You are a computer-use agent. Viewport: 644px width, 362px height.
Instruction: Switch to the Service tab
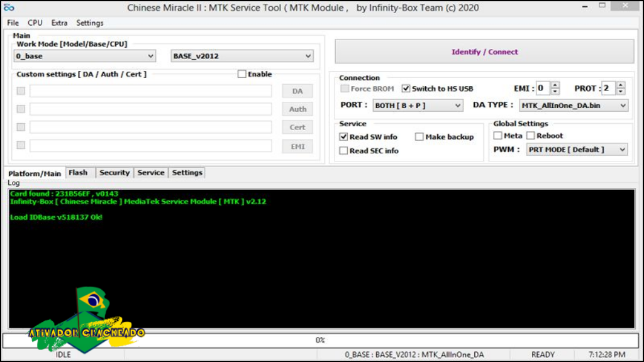tap(151, 173)
